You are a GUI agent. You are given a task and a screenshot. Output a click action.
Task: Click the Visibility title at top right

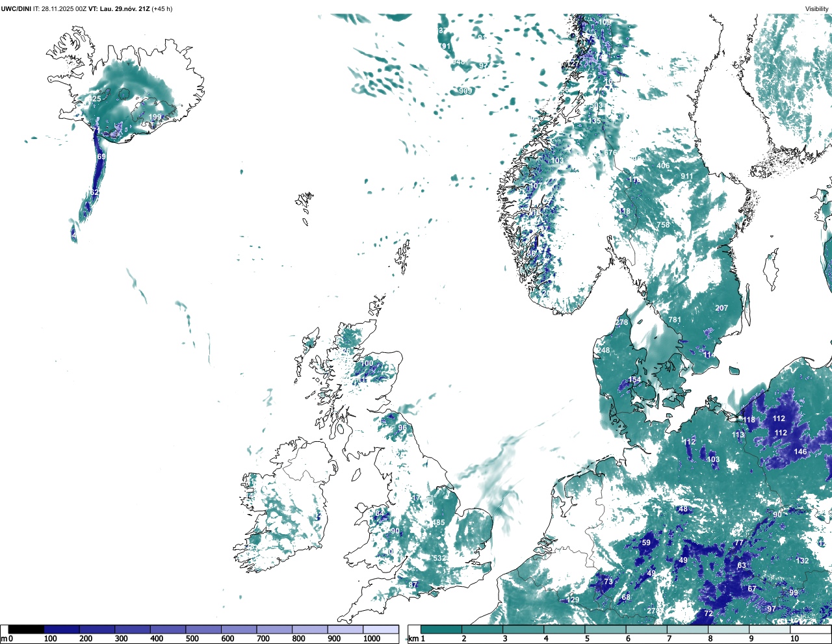tap(817, 8)
